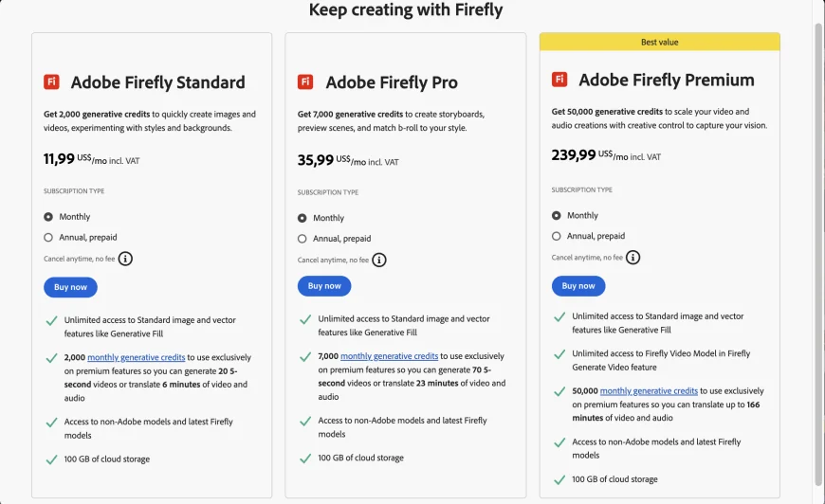825x504 pixels.
Task: Buy now the Firefly Standard plan
Action: 70,287
